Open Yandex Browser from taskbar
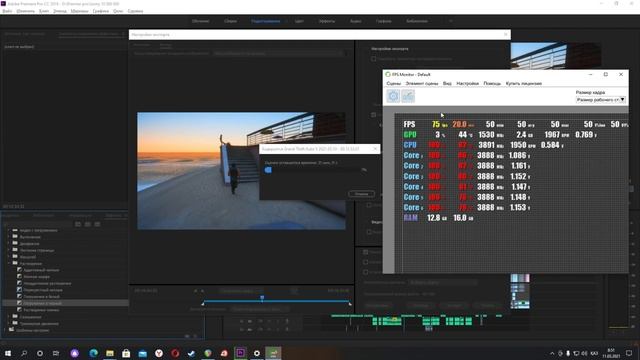The width and height of the screenshot is (640, 360). point(159,353)
